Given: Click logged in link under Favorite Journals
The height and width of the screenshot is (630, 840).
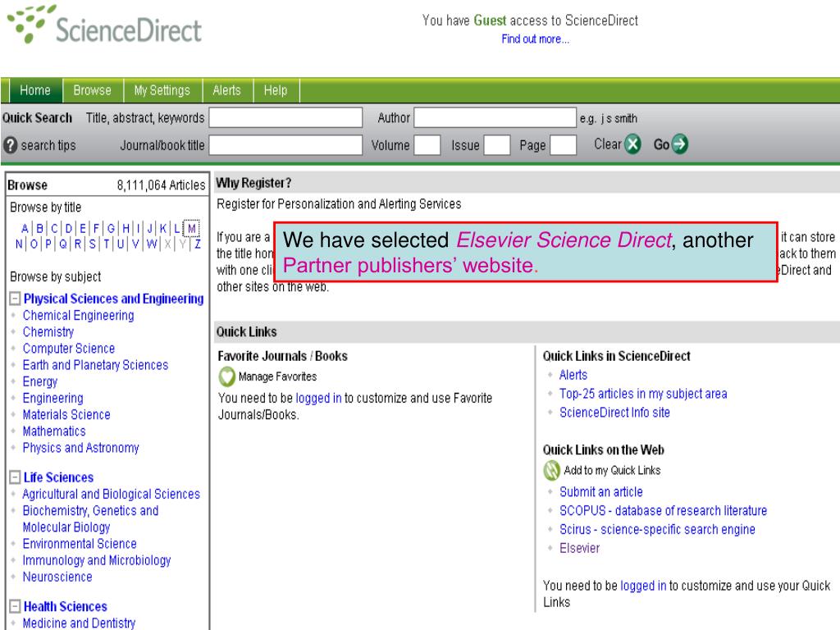Looking at the screenshot, I should click(318, 398).
